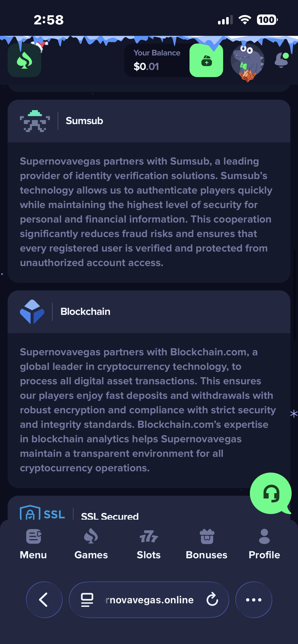Open page settings icon in address bar

pyautogui.click(x=87, y=600)
